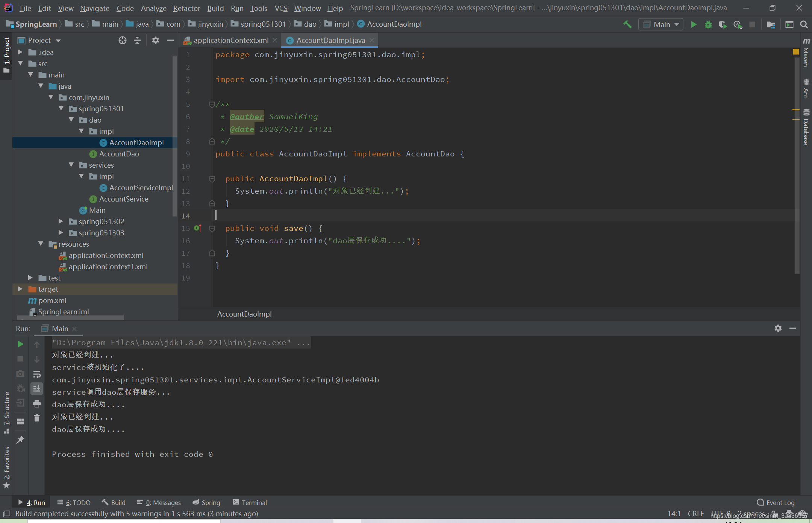Click the 14:1 caret position indicator
The width and height of the screenshot is (812, 523).
pos(674,514)
